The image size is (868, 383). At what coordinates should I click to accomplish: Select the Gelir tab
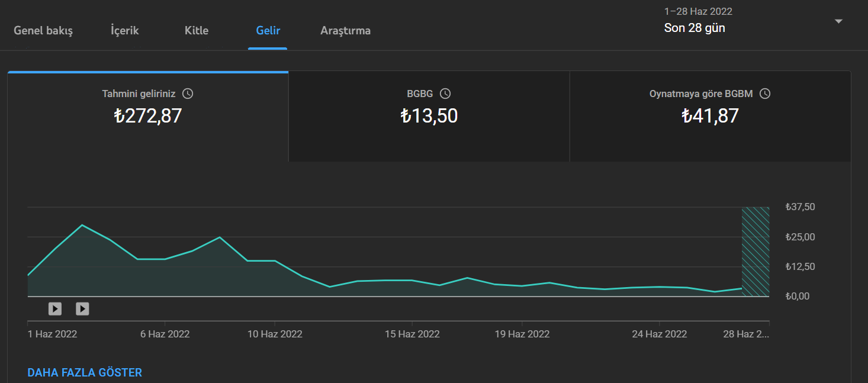coord(268,30)
